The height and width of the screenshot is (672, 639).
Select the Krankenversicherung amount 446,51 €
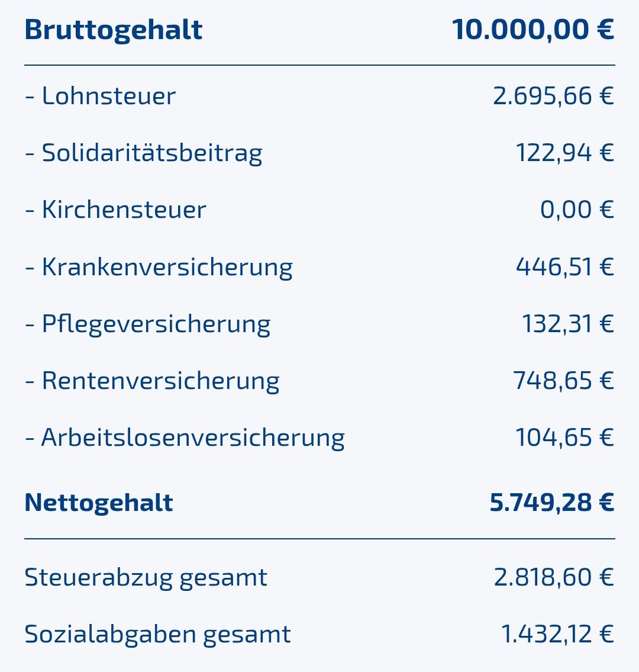coord(564,267)
